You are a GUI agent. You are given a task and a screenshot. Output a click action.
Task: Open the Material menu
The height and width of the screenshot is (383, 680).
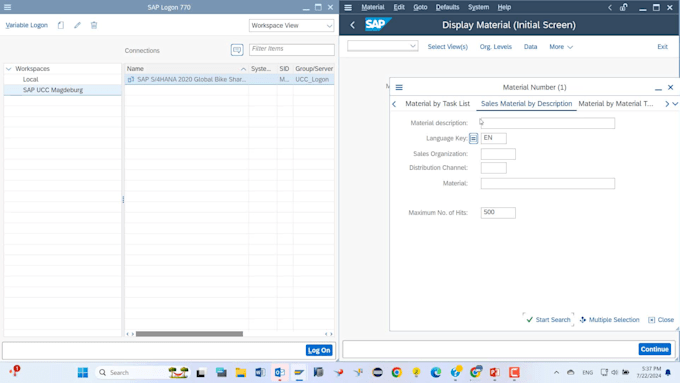point(373,7)
